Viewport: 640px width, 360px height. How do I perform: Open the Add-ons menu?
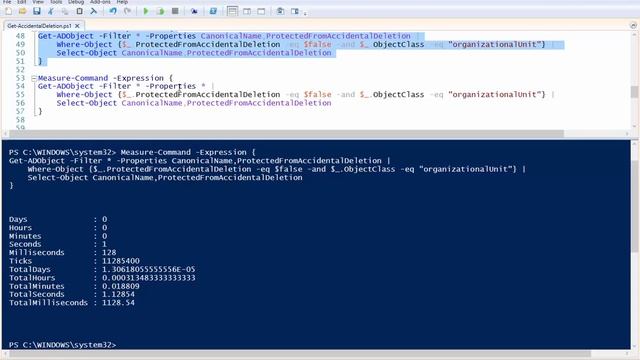(100, 2)
